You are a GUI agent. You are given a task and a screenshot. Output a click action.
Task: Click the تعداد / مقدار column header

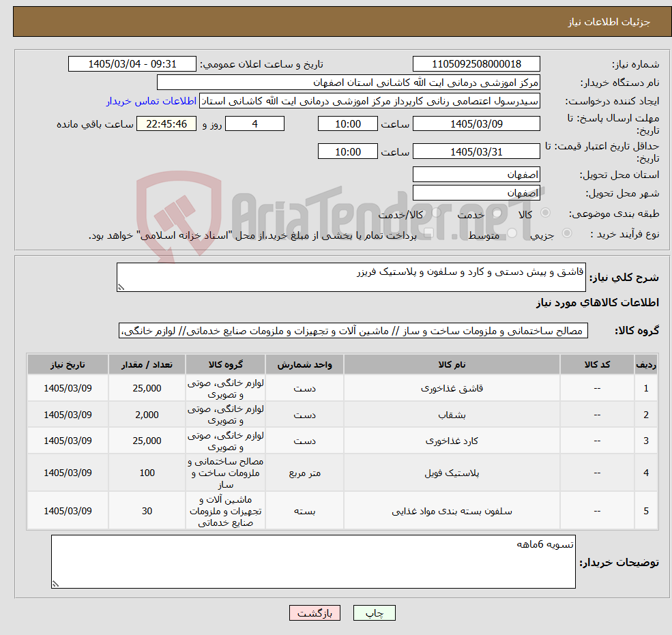tap(147, 365)
